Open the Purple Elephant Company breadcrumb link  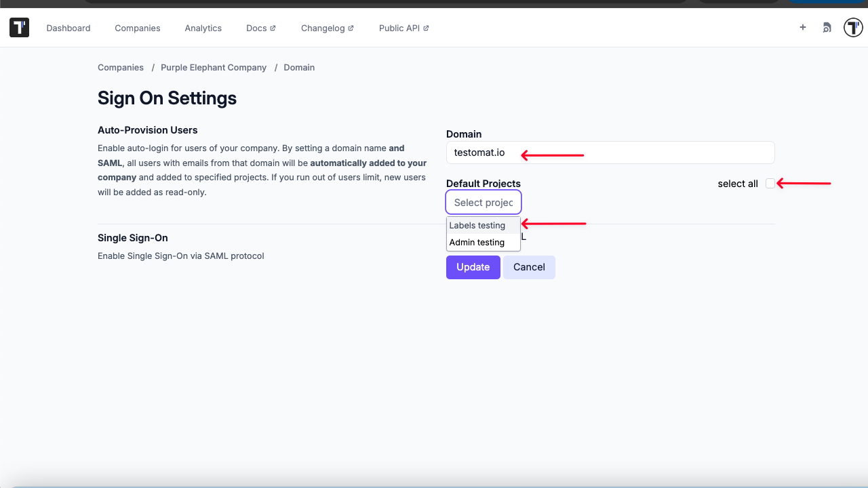[x=214, y=67]
